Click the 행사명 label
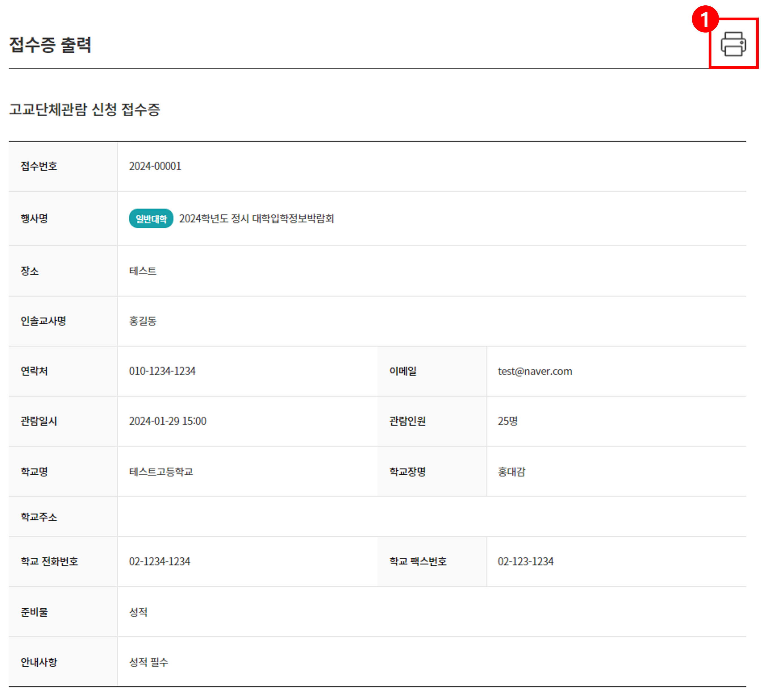772x700 pixels. pos(35,219)
